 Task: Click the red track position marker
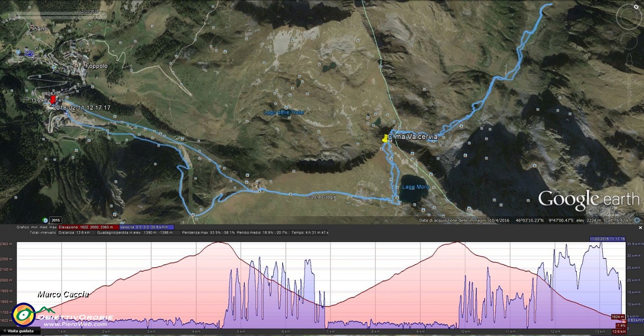pyautogui.click(x=53, y=99)
